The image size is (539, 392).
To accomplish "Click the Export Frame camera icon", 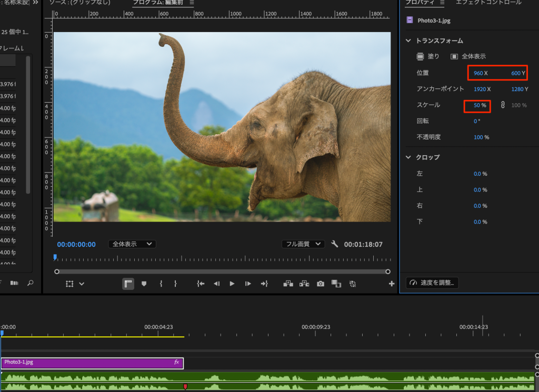I will click(x=320, y=284).
